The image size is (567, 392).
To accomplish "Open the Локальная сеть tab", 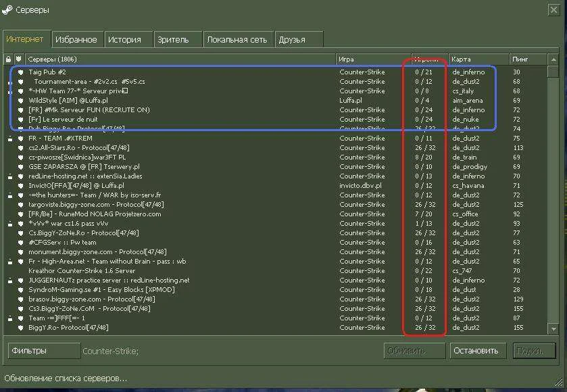I will tap(238, 39).
